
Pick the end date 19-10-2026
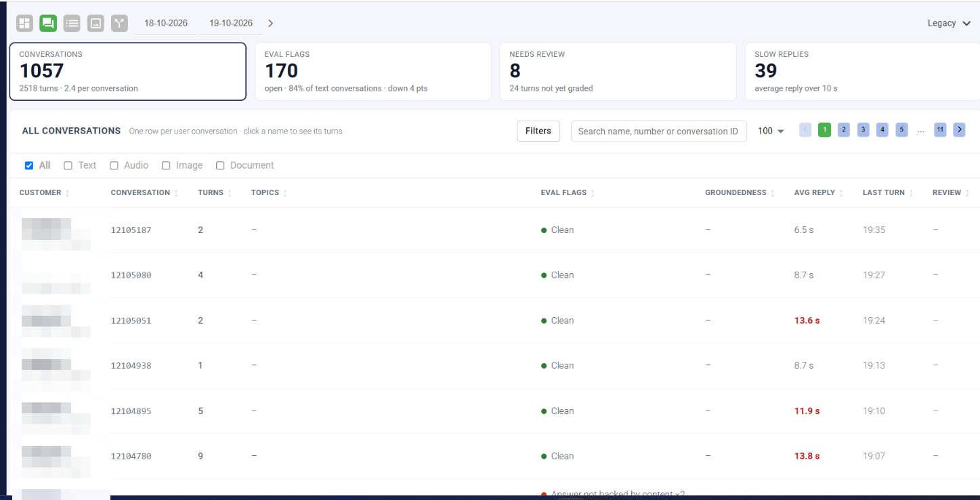pyautogui.click(x=230, y=23)
